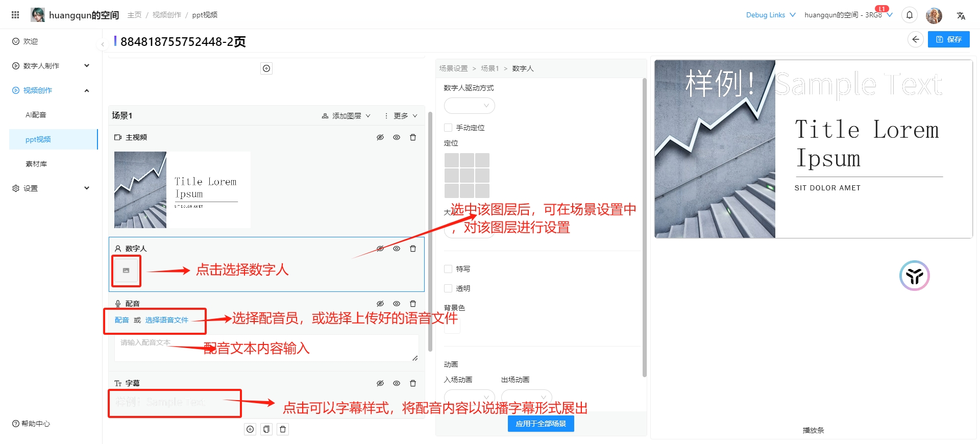Click the floating assistant logo icon
The image size is (980, 444).
tap(915, 276)
